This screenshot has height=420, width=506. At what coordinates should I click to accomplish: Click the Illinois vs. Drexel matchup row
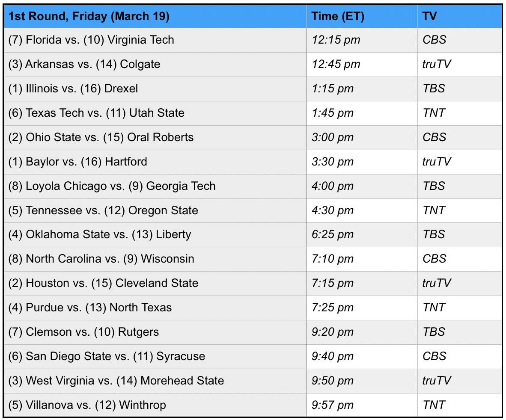(x=73, y=89)
